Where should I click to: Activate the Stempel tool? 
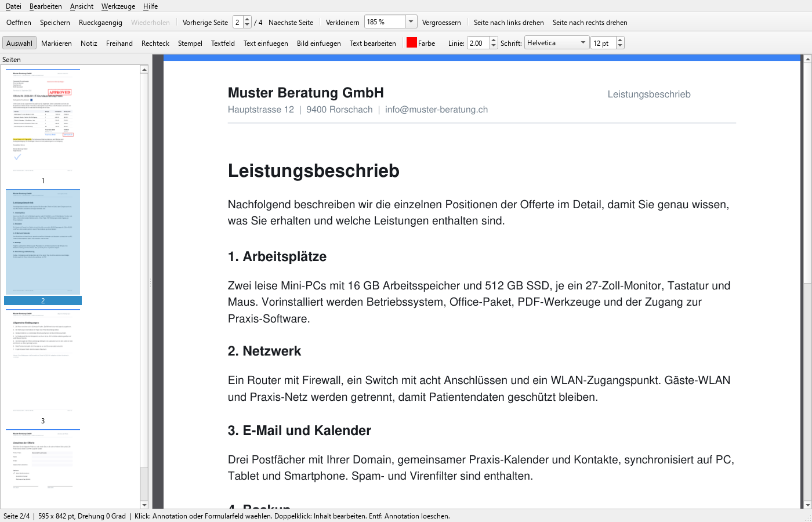pyautogui.click(x=190, y=43)
